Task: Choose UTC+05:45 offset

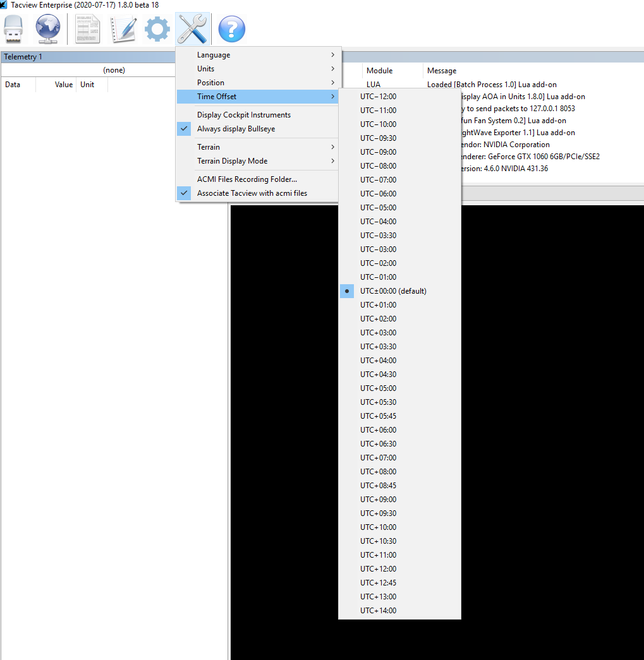Action: pyautogui.click(x=399, y=416)
